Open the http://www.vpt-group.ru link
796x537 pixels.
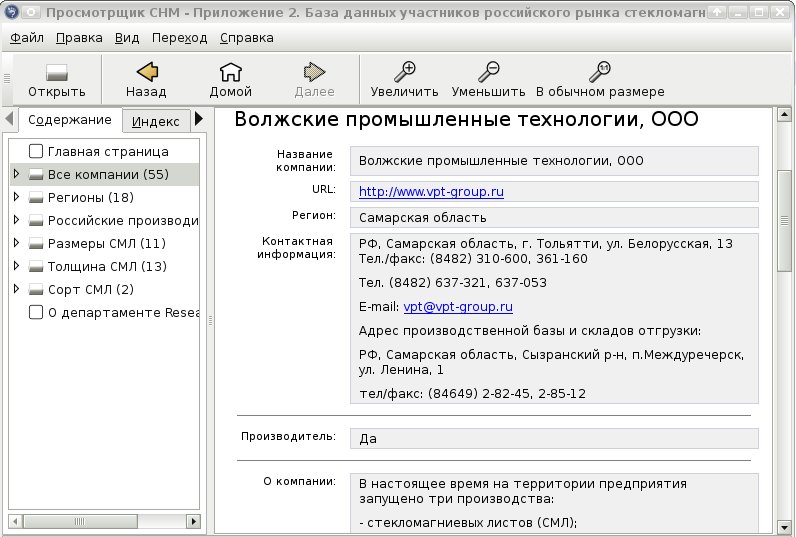click(x=431, y=192)
